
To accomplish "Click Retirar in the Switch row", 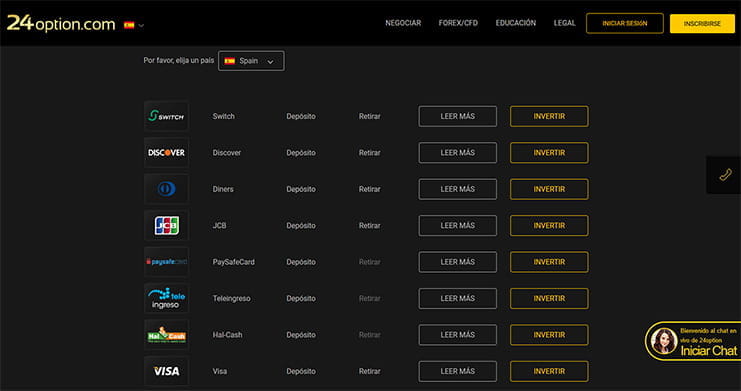I will [x=370, y=116].
